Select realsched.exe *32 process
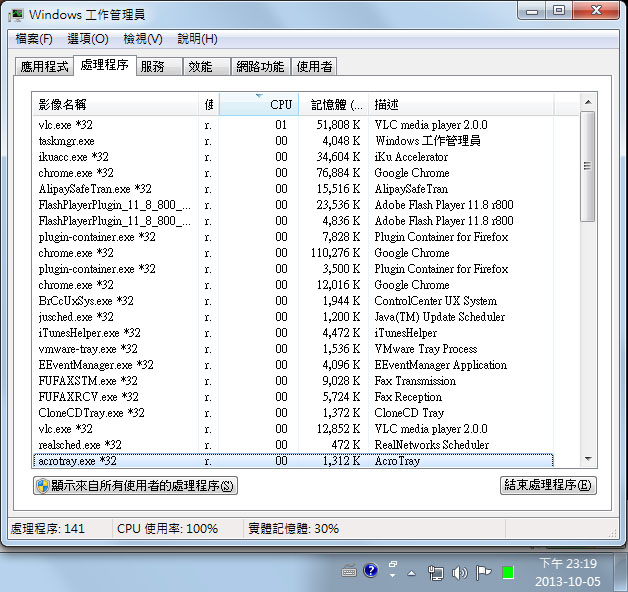This screenshot has height=592, width=628. (x=293, y=445)
